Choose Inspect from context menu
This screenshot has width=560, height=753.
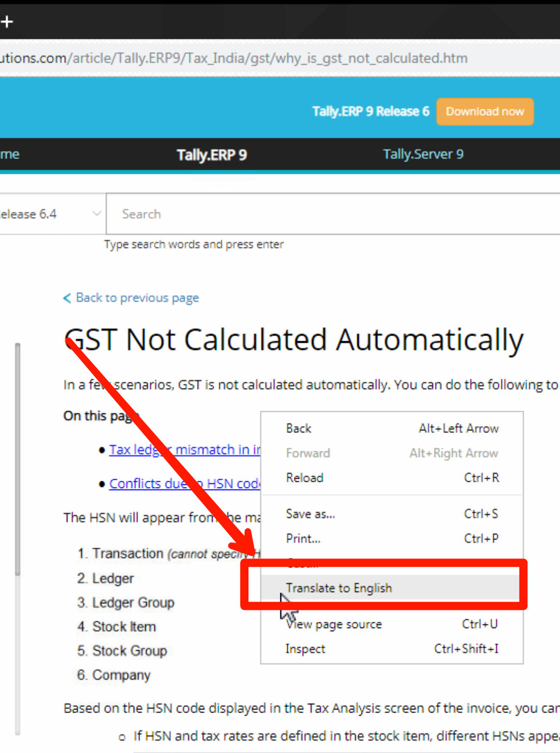click(x=392, y=648)
